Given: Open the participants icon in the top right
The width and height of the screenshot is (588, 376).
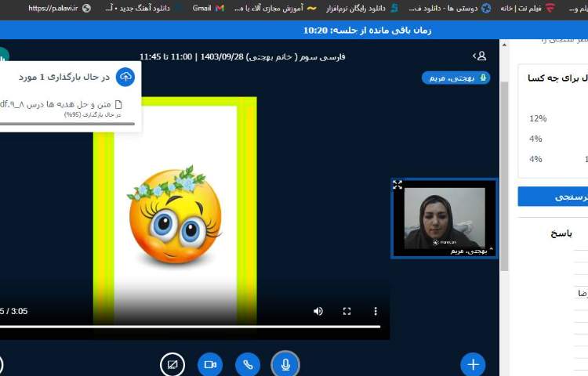Looking at the screenshot, I should pyautogui.click(x=480, y=56).
